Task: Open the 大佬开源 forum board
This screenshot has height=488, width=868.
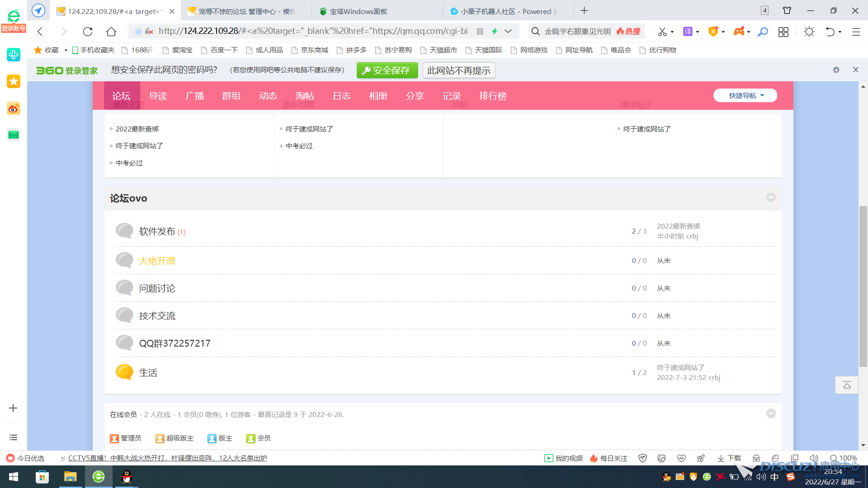Action: (x=157, y=261)
